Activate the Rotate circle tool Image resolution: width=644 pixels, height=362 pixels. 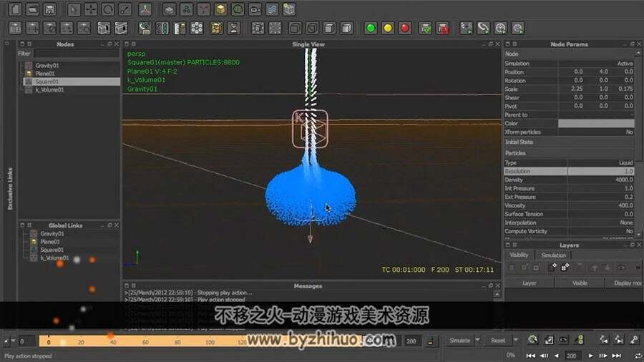[x=108, y=9]
